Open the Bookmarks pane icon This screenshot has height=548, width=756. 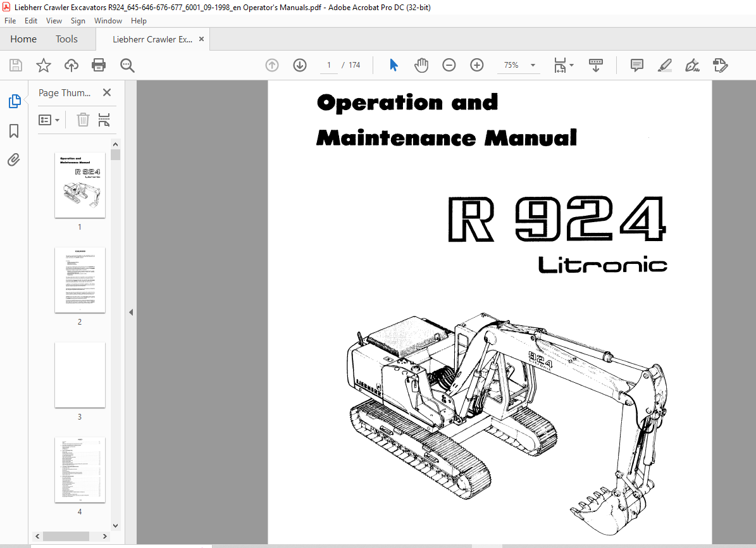[x=14, y=131]
